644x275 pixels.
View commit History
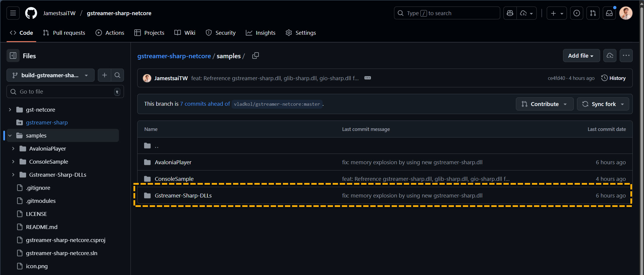click(x=613, y=78)
